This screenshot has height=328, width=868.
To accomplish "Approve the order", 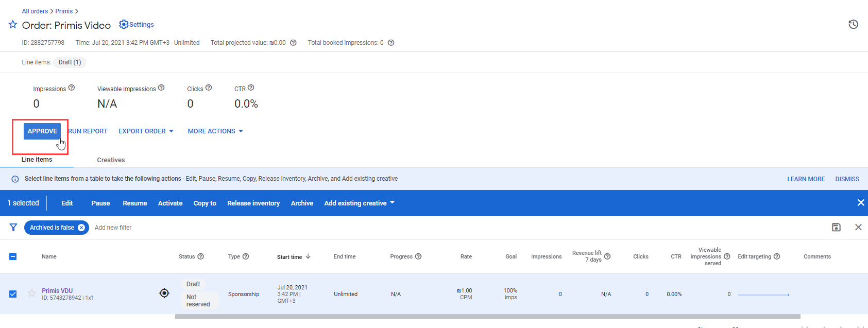I will click(42, 131).
